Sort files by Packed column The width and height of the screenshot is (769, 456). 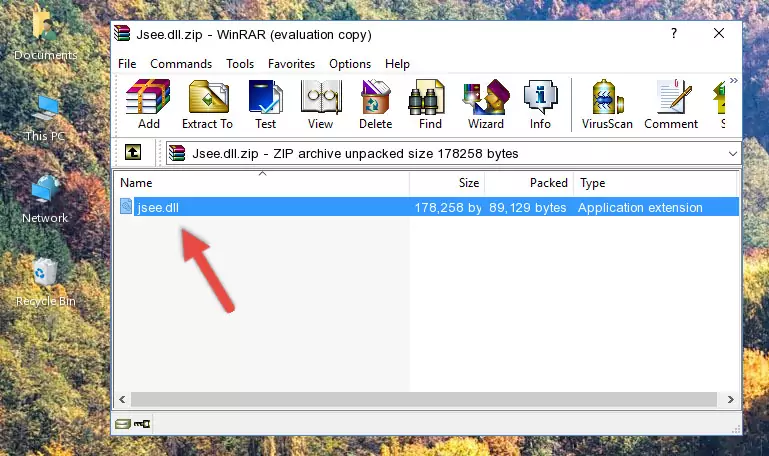[x=529, y=183]
